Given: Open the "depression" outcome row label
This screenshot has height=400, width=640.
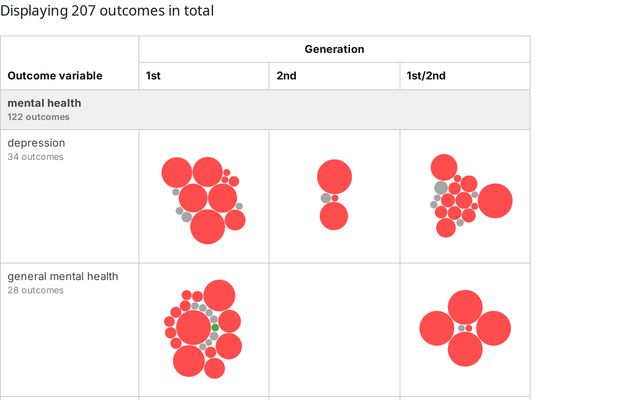Looking at the screenshot, I should pyautogui.click(x=29, y=143).
